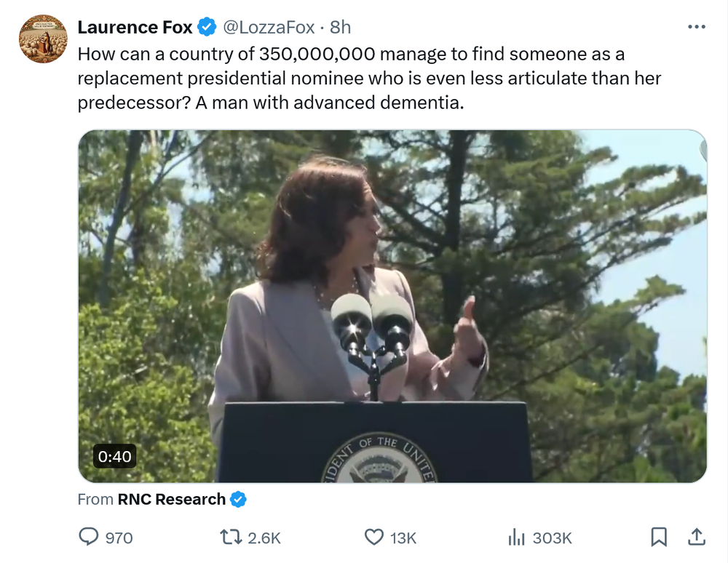Click the verified badge beside Laurence Fox

(207, 28)
